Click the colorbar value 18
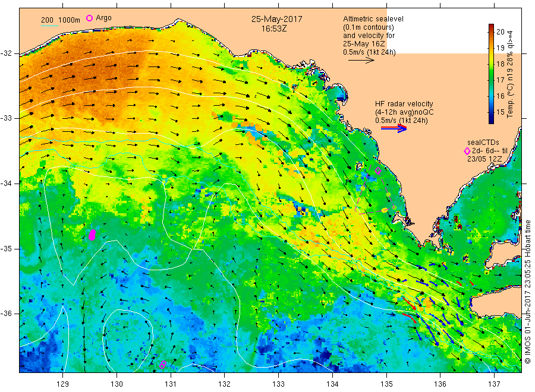 click(x=500, y=64)
